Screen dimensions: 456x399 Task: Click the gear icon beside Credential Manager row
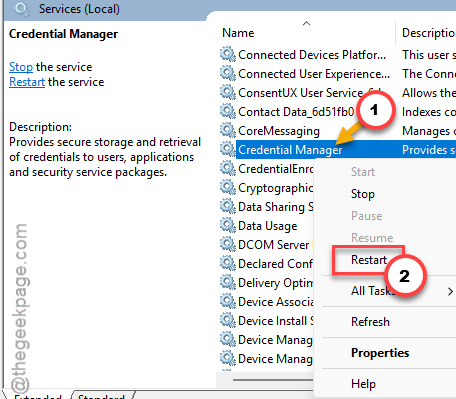[228, 149]
